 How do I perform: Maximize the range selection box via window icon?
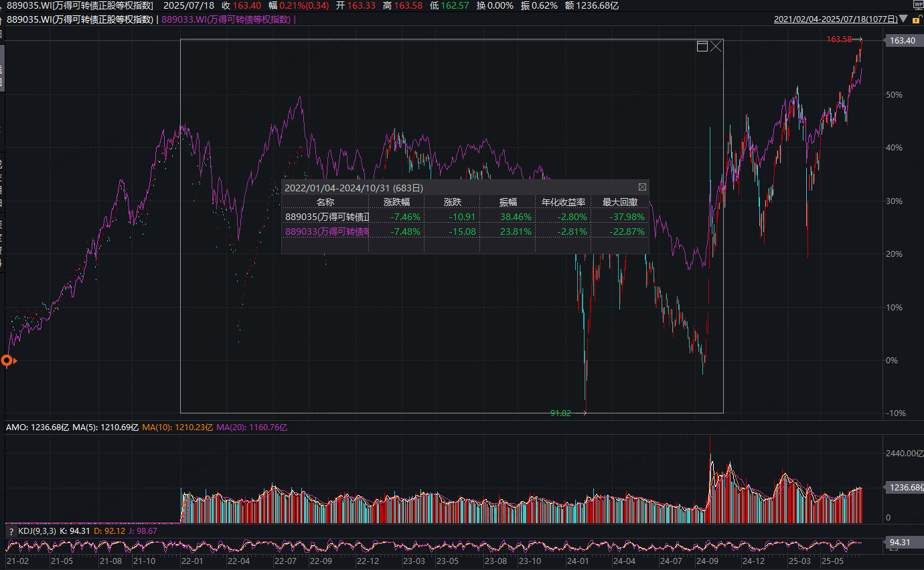(702, 46)
